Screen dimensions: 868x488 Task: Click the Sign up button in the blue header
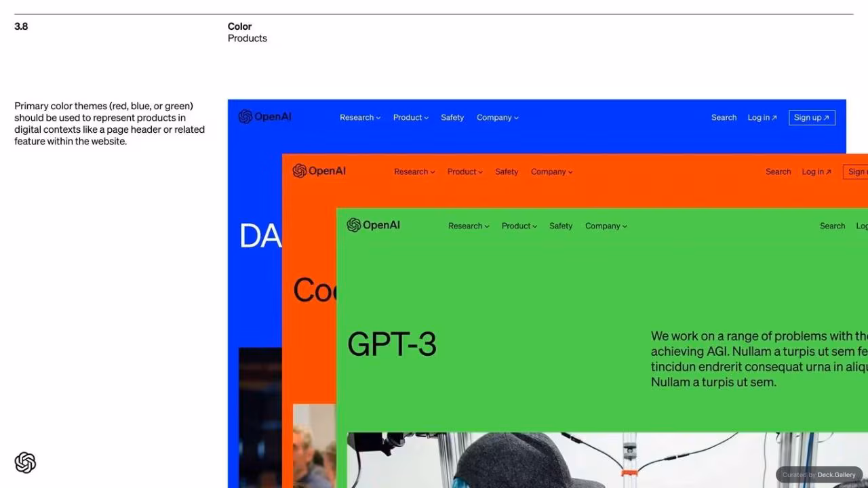click(x=812, y=117)
